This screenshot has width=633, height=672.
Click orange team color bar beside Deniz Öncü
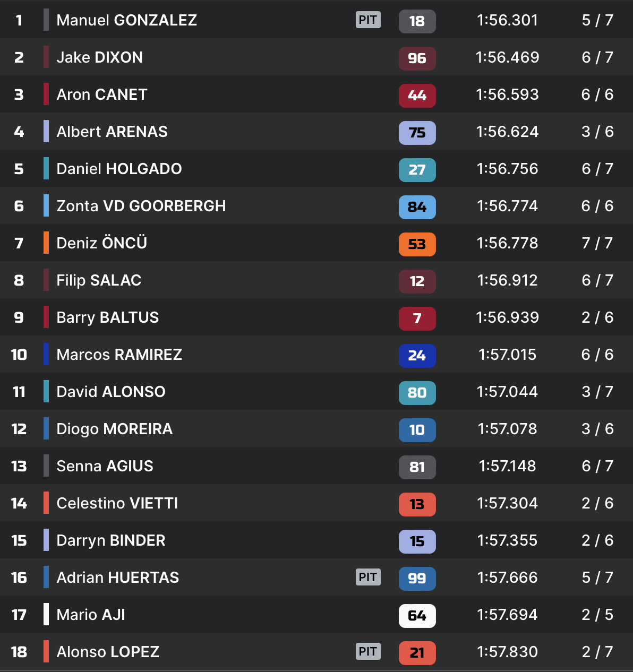[x=46, y=243]
